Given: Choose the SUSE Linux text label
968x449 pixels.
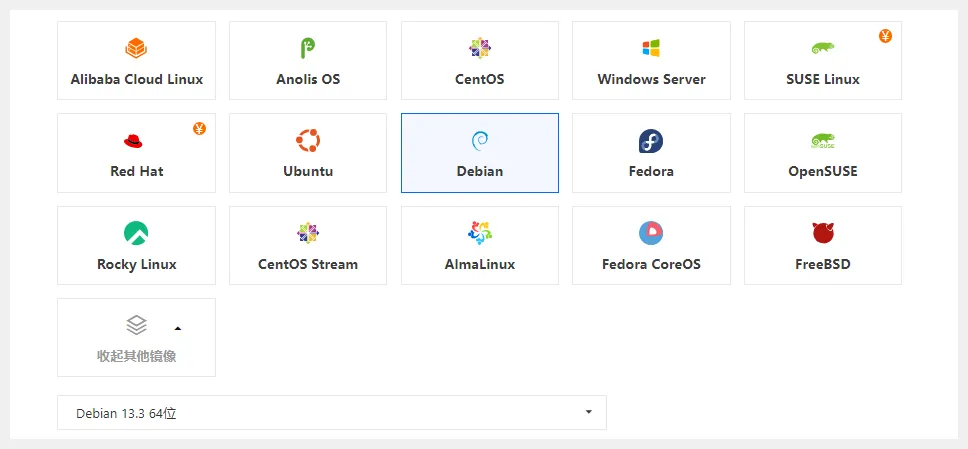Looking at the screenshot, I should (x=823, y=79).
